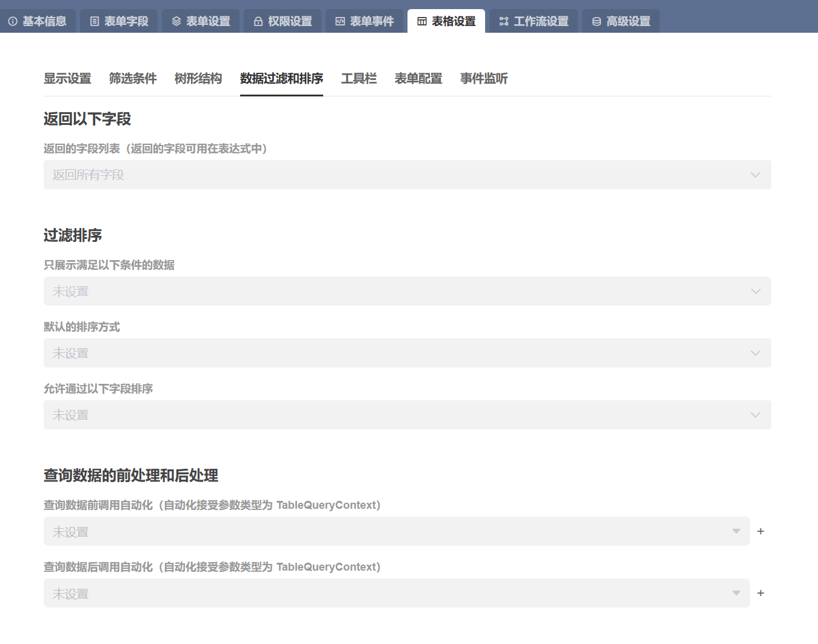Click the caret arrow of 查询数据后调用自动化
Image resolution: width=818 pixels, height=644 pixels.
(736, 593)
